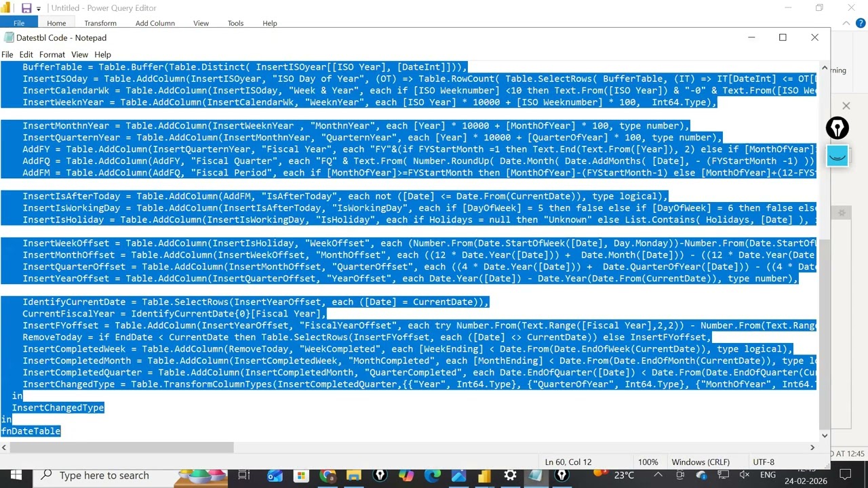This screenshot has width=868, height=488.
Task: Click the 'fnDateTable' last line
Action: click(31, 431)
